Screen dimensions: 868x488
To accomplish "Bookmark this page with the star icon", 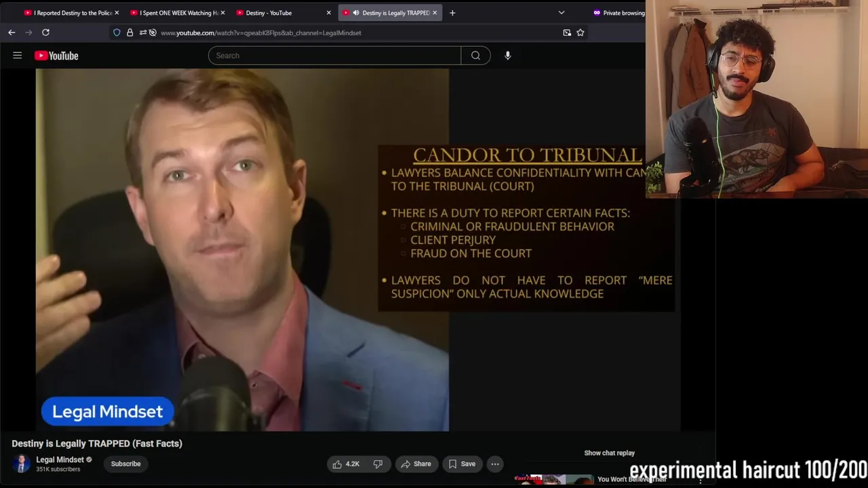I will (580, 33).
